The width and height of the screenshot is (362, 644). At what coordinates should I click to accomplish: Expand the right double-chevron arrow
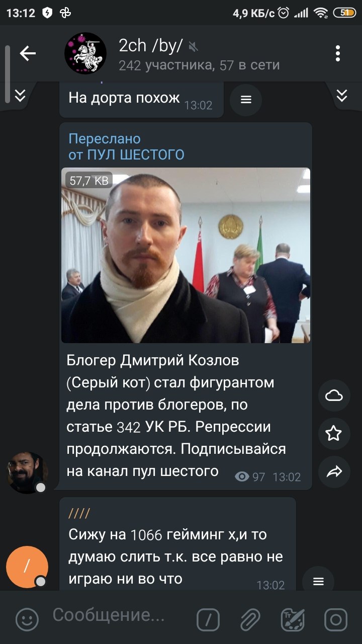click(342, 96)
